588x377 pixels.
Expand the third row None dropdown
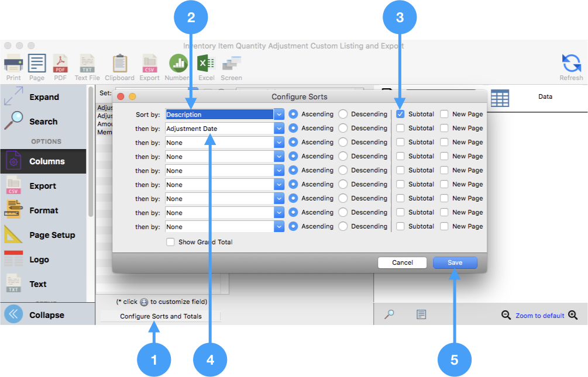tap(279, 143)
